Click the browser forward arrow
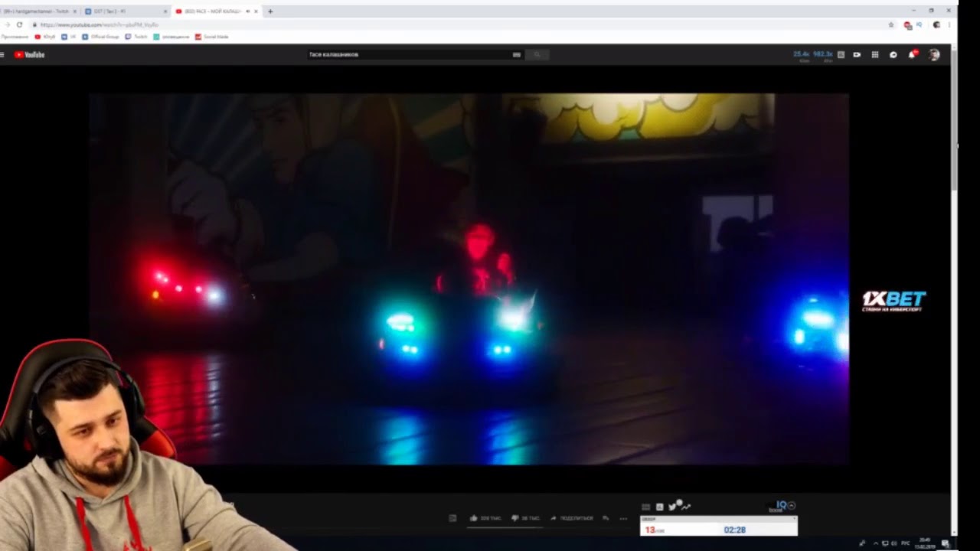Screen dimensions: 980x551 coord(8,24)
